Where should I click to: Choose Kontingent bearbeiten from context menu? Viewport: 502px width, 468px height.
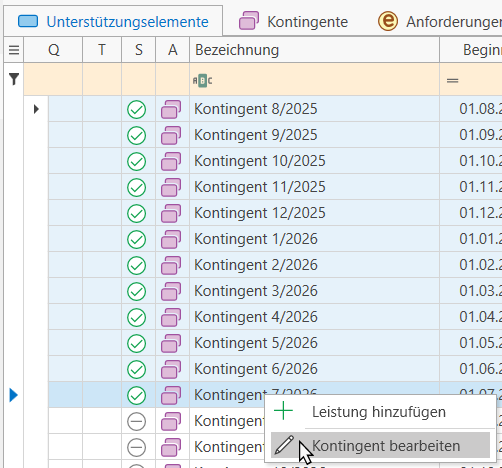point(380,445)
